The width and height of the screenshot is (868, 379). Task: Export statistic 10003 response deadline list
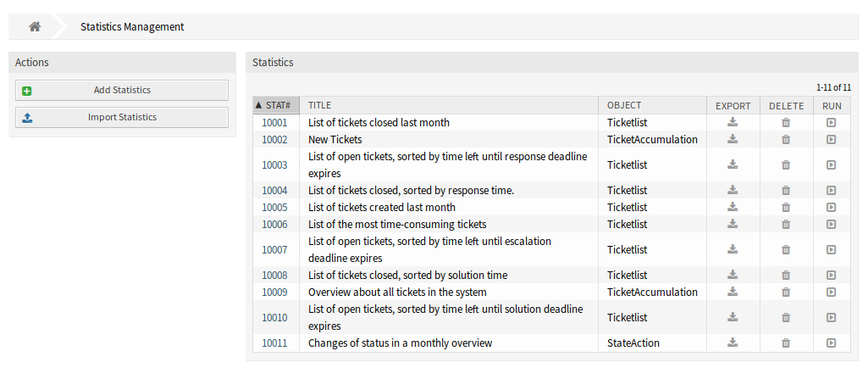coord(733,164)
